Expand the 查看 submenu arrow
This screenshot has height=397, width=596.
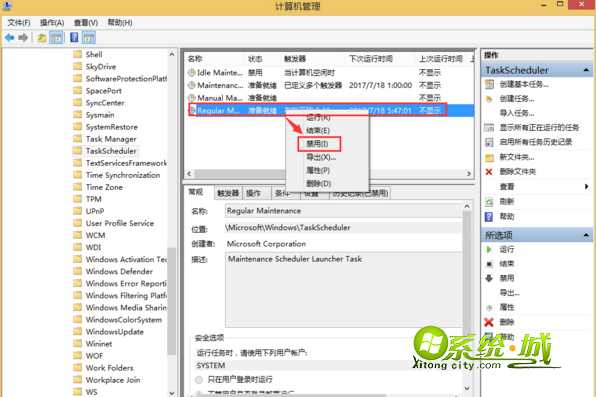tap(586, 186)
